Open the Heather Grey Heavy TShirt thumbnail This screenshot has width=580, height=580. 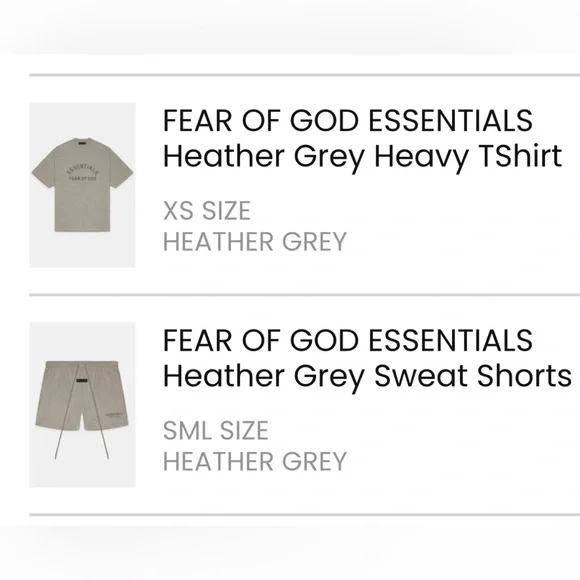[82, 185]
